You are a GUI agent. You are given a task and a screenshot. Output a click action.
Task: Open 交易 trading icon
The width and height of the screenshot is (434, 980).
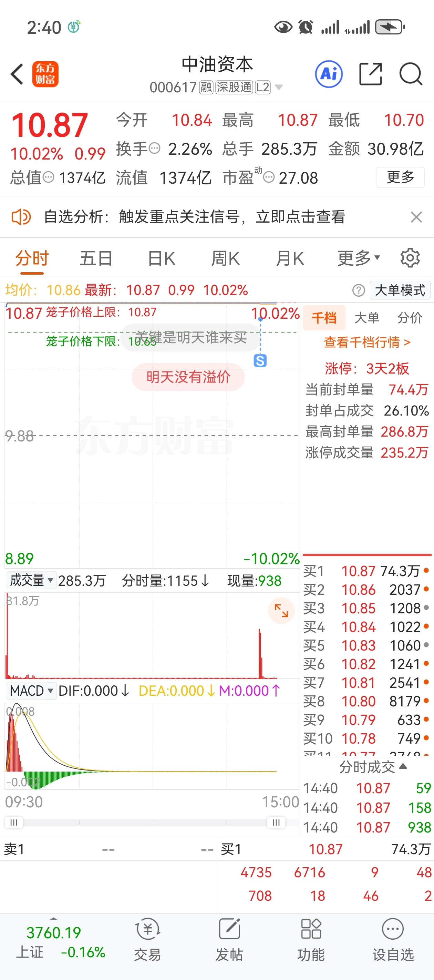click(147, 939)
